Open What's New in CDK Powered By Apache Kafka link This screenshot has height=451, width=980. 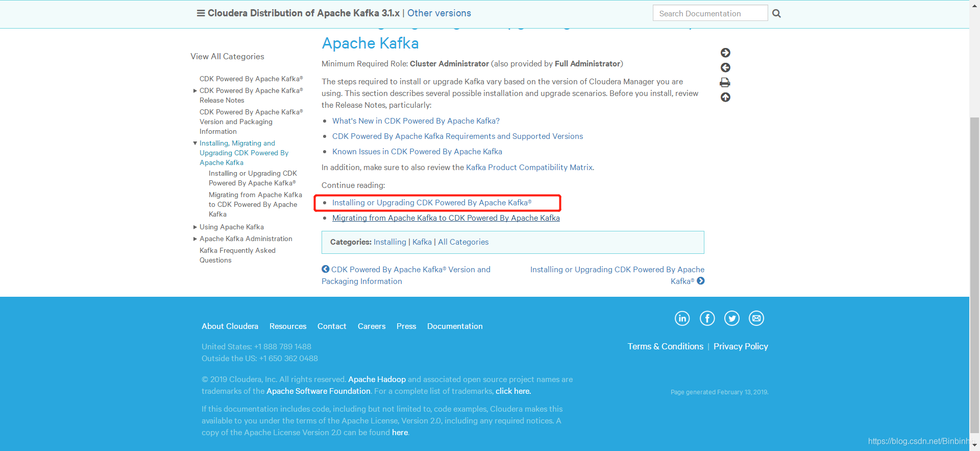pyautogui.click(x=416, y=121)
